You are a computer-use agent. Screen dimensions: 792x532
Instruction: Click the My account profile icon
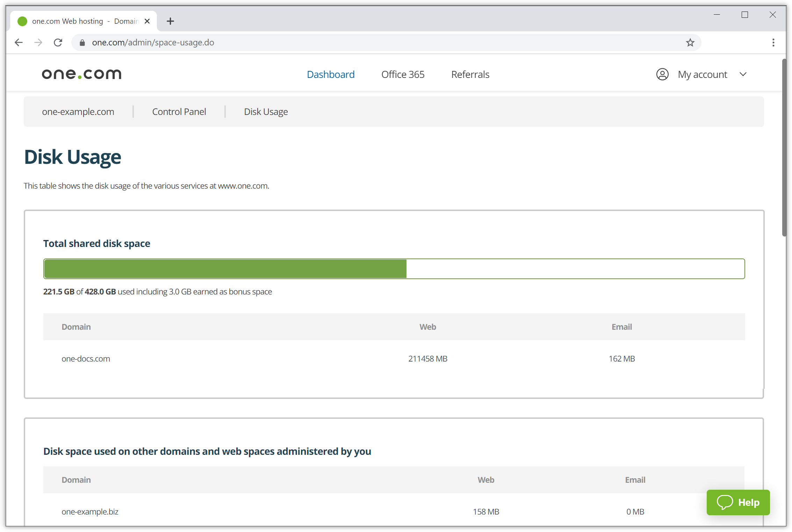click(662, 74)
